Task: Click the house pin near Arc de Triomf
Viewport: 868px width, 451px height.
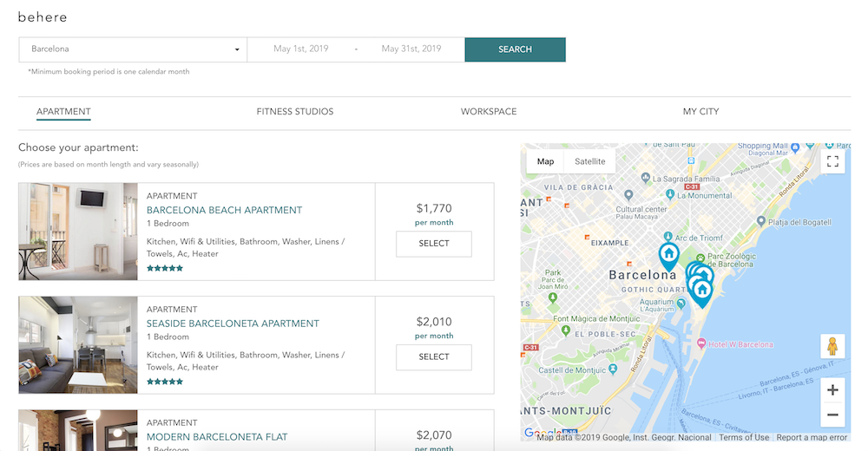Action: [x=668, y=256]
